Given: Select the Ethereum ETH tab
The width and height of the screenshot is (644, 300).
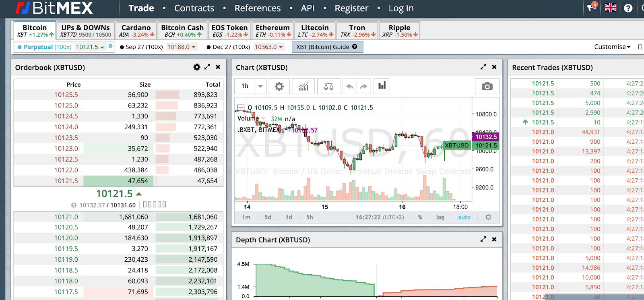Looking at the screenshot, I should [x=273, y=31].
